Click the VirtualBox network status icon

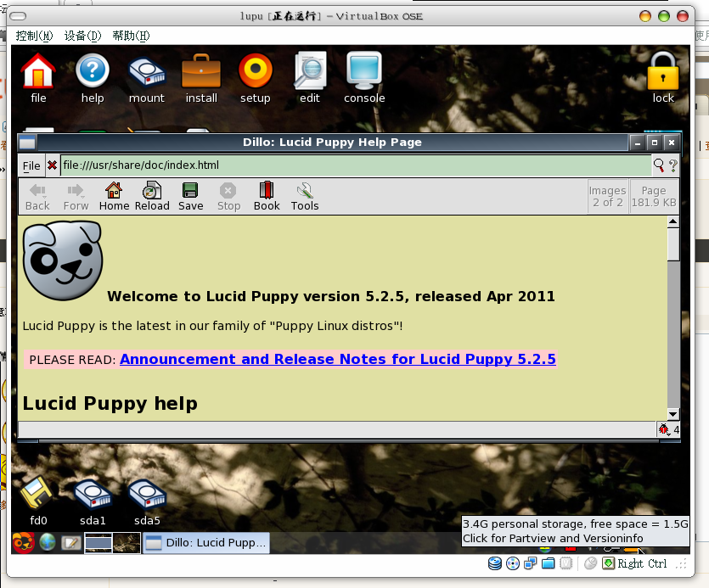pos(531,563)
